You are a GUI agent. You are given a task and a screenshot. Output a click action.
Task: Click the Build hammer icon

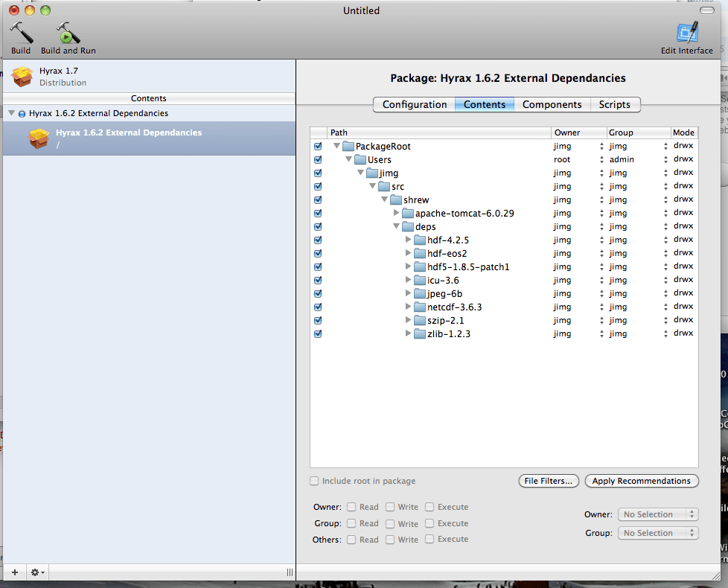(22, 33)
